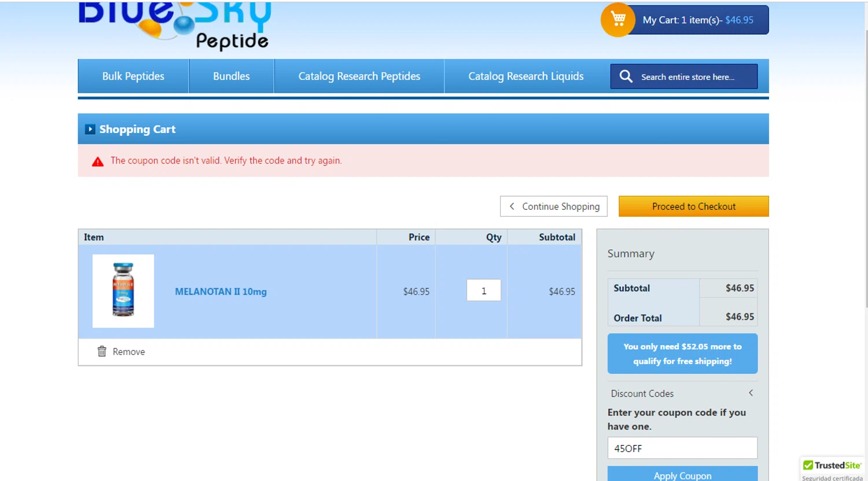Click the Continue Shopping back chevron
868x481 pixels.
[512, 206]
